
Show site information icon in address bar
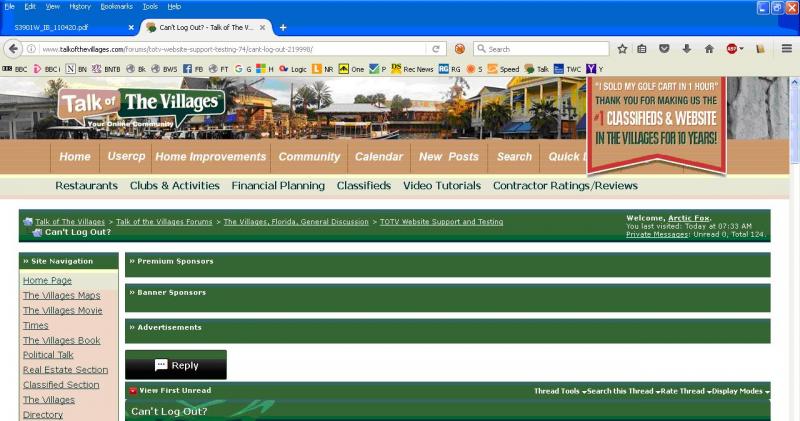pos(31,49)
